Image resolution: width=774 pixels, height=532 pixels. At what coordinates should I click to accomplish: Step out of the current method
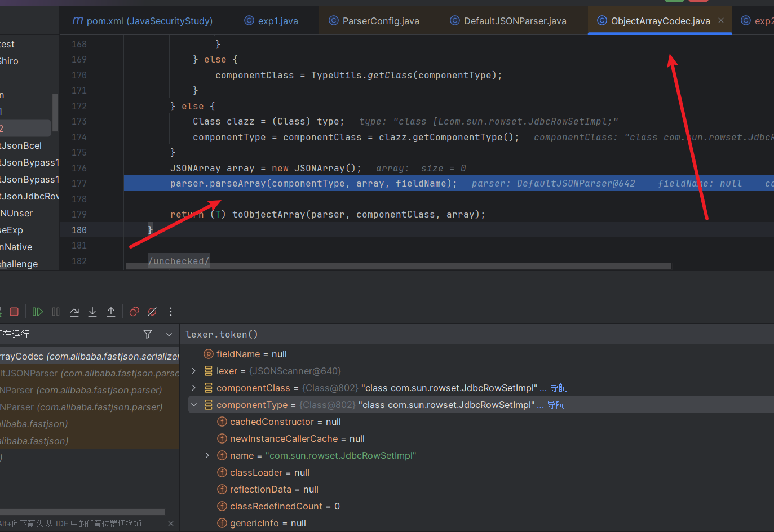pos(111,312)
